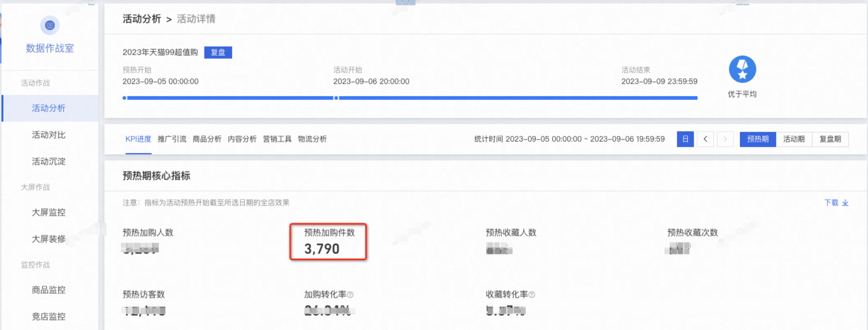Click help icon next to 收藏转化率

[x=532, y=295]
